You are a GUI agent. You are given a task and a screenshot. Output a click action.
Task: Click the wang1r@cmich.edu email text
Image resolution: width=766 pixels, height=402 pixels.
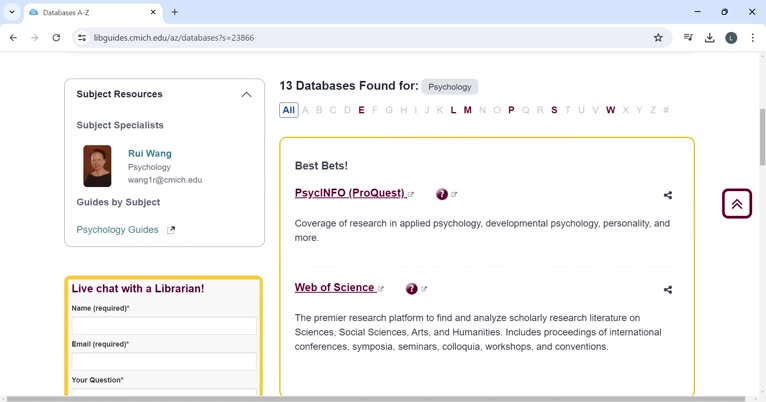(x=165, y=180)
